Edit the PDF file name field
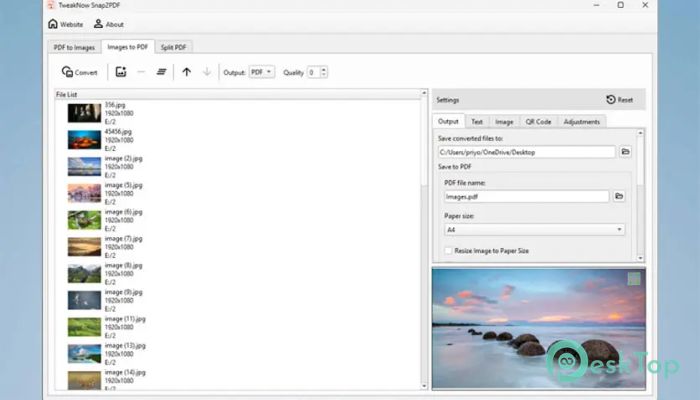The image size is (700, 400). click(526, 196)
